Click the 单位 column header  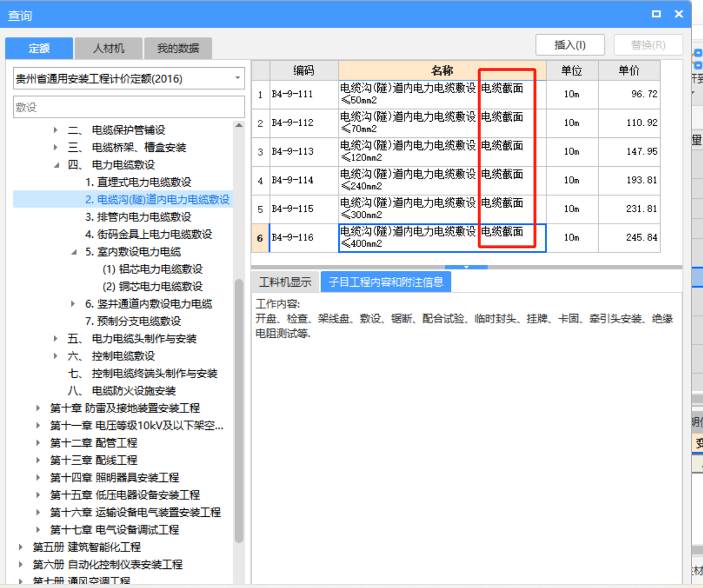(572, 71)
